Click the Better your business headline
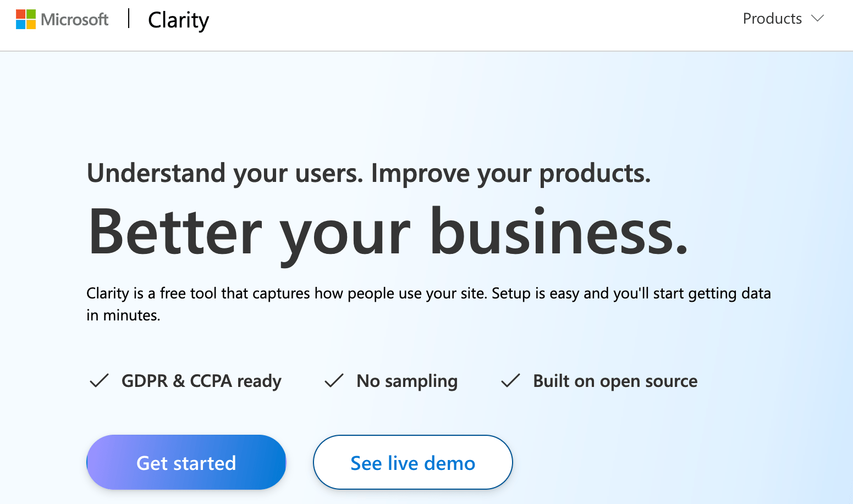 (x=388, y=232)
